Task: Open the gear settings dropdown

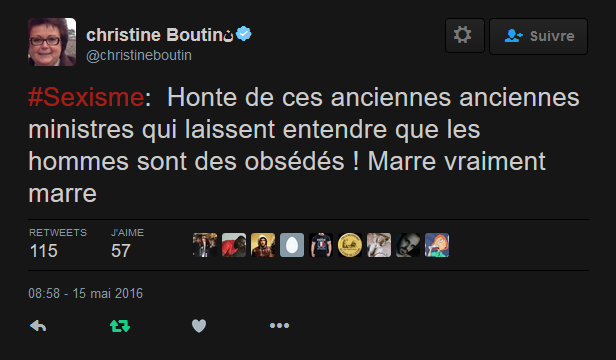Action: pyautogui.click(x=465, y=36)
